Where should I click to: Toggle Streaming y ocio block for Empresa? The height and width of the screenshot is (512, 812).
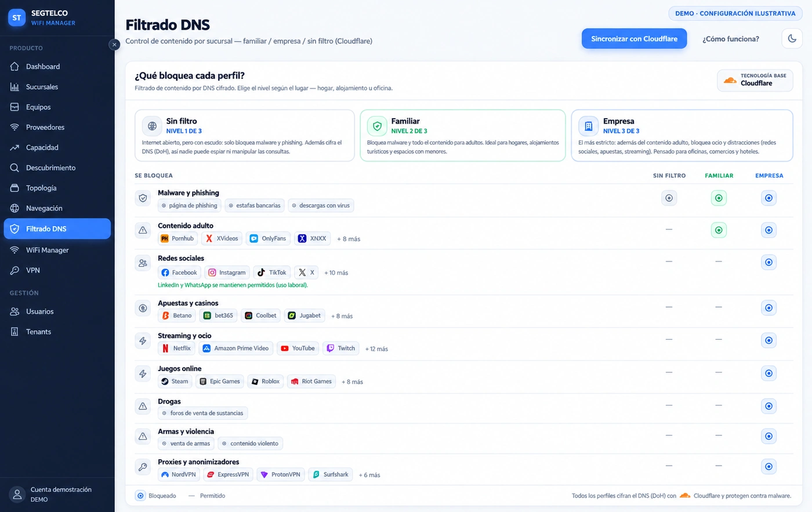tap(768, 340)
